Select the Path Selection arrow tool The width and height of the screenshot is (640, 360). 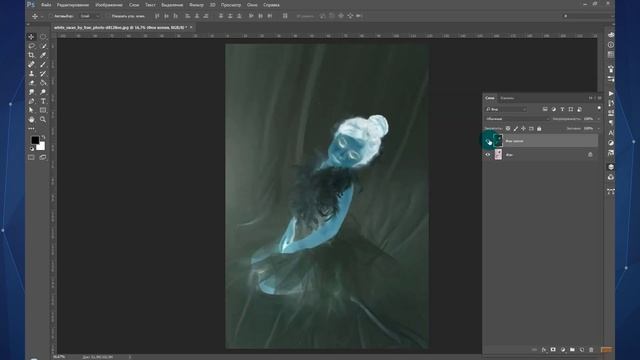pyautogui.click(x=31, y=110)
